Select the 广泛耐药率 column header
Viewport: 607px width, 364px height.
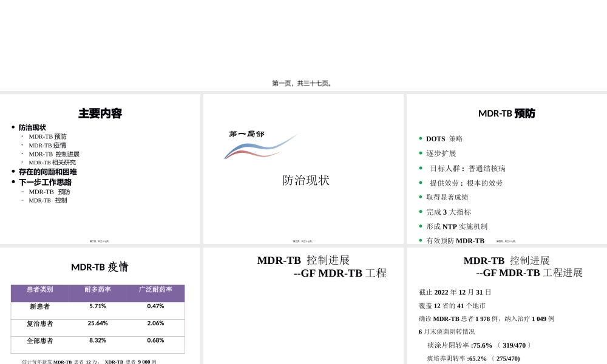click(x=155, y=291)
